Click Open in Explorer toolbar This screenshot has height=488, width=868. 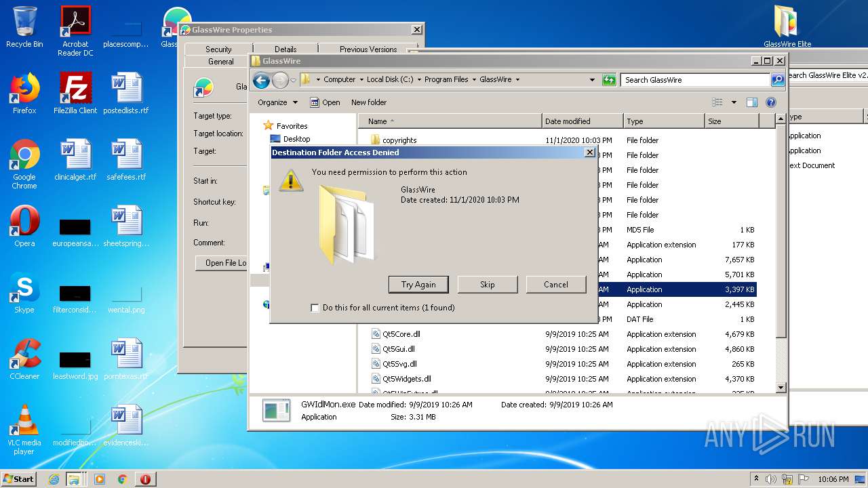(325, 102)
